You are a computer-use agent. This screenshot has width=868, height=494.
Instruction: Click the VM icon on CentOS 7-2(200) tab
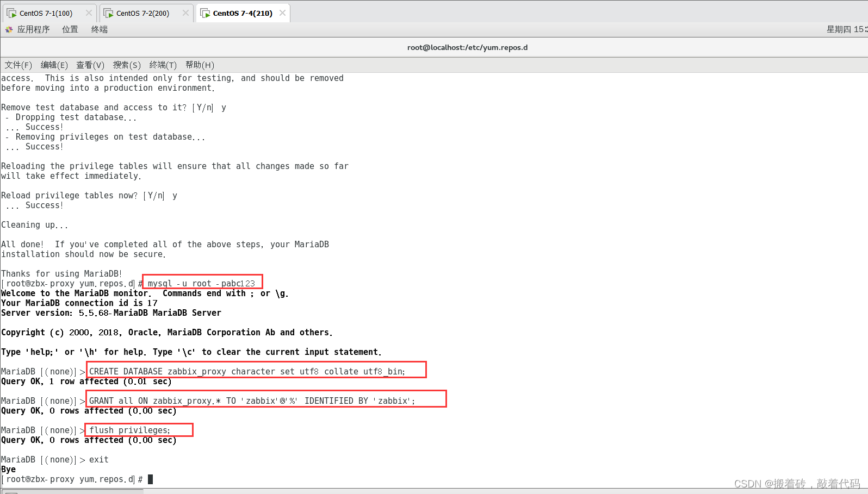[108, 13]
